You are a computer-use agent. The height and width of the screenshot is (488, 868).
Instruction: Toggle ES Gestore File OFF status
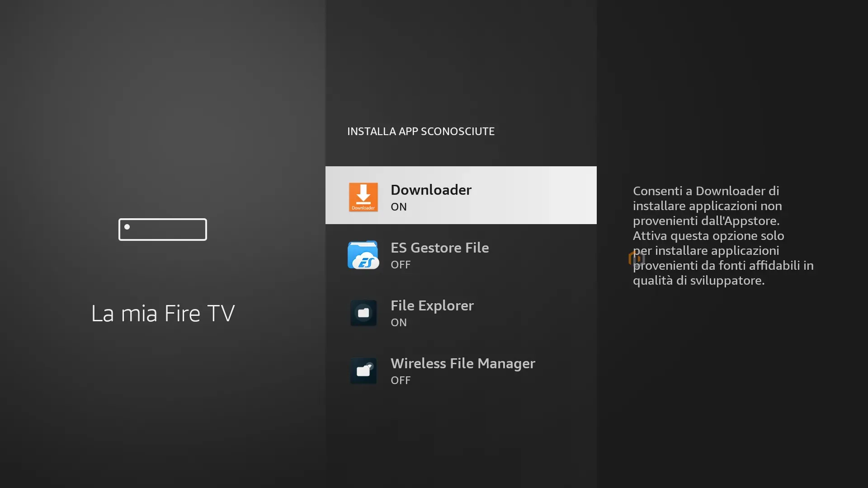tap(401, 265)
